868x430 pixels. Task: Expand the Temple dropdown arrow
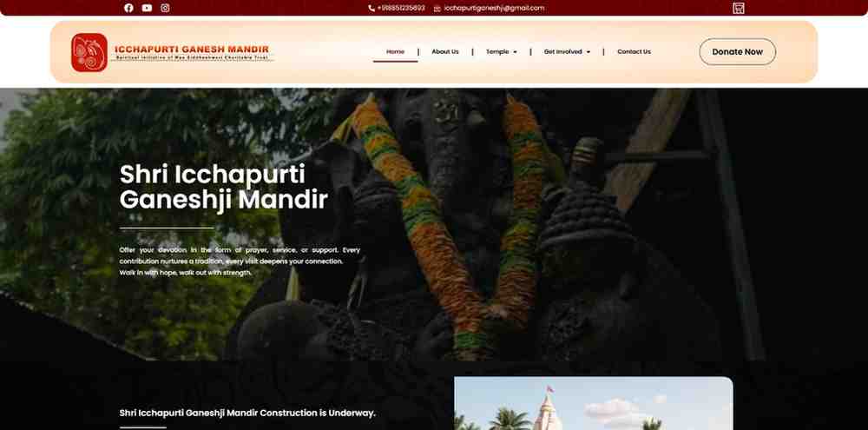point(515,52)
